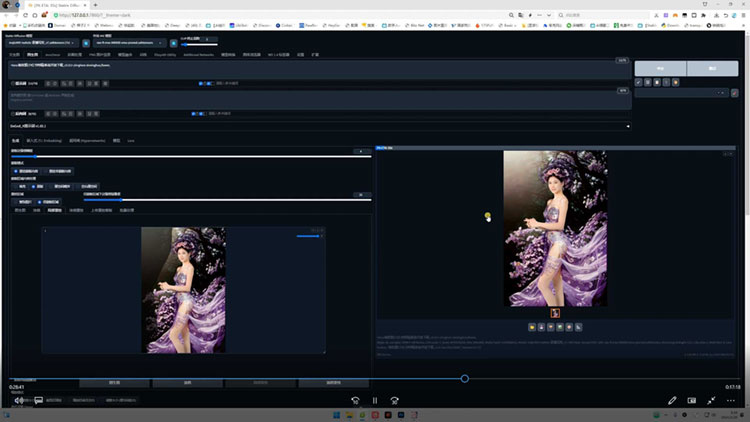This screenshot has height=422, width=750.
Task: Pause the video playback
Action: pos(375,400)
